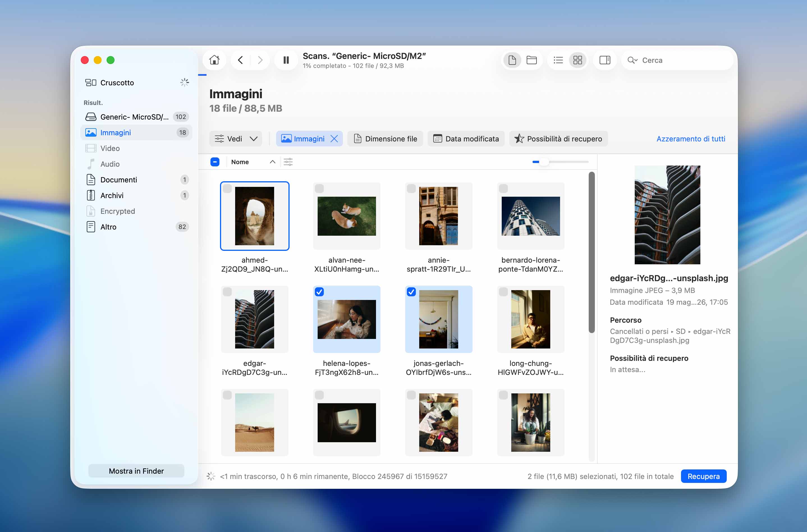Show files view icon in toolbar
The height and width of the screenshot is (532, 807).
(512, 60)
